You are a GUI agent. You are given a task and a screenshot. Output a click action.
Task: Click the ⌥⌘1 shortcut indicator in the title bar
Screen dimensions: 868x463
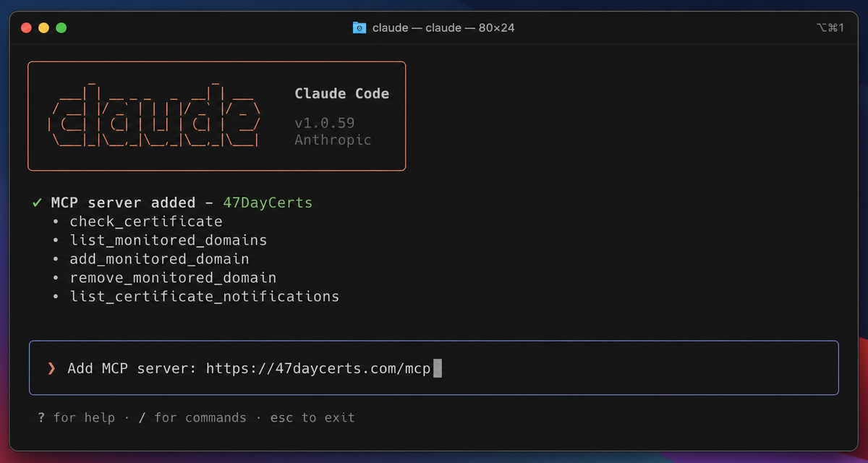coord(830,28)
